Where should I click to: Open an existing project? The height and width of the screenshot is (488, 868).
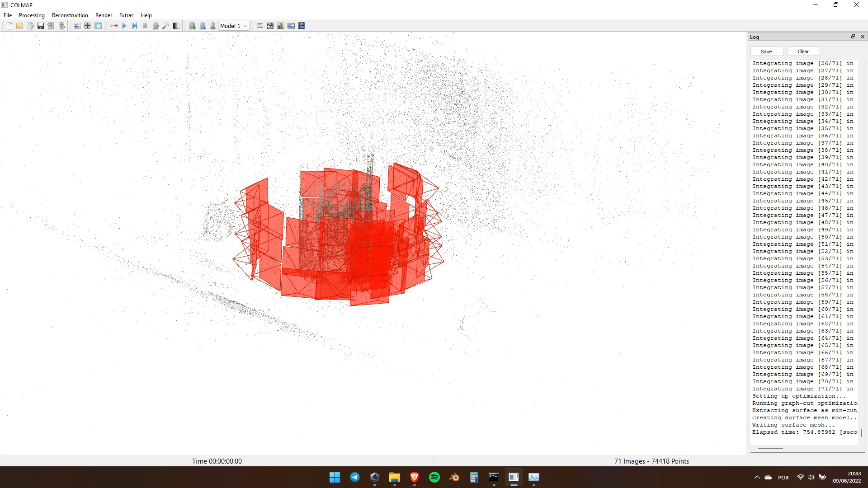coord(19,26)
